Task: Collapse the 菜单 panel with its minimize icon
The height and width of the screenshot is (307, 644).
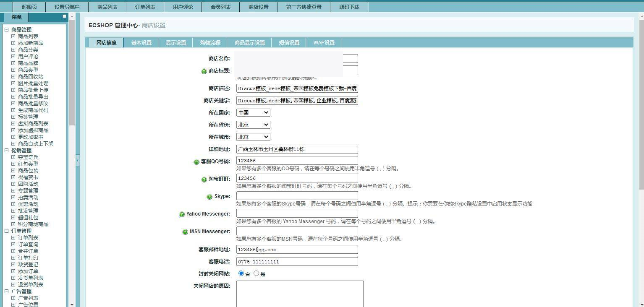Action: coord(64,17)
